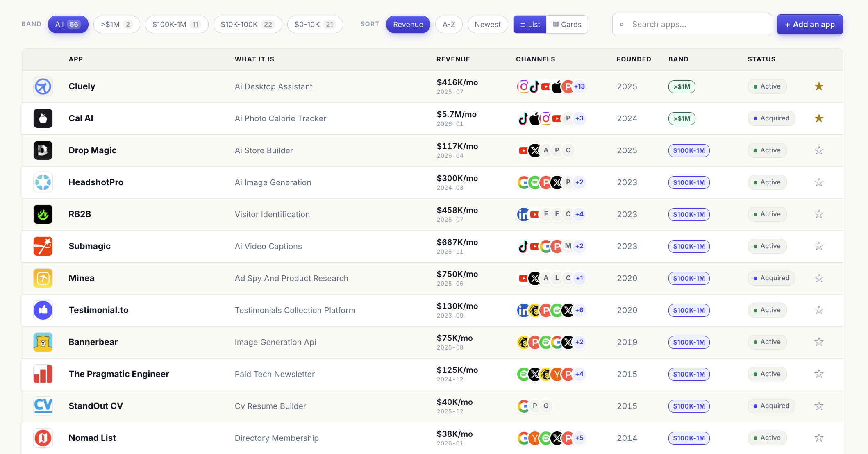868x454 pixels.
Task: Sort apps by Newest
Action: (487, 25)
